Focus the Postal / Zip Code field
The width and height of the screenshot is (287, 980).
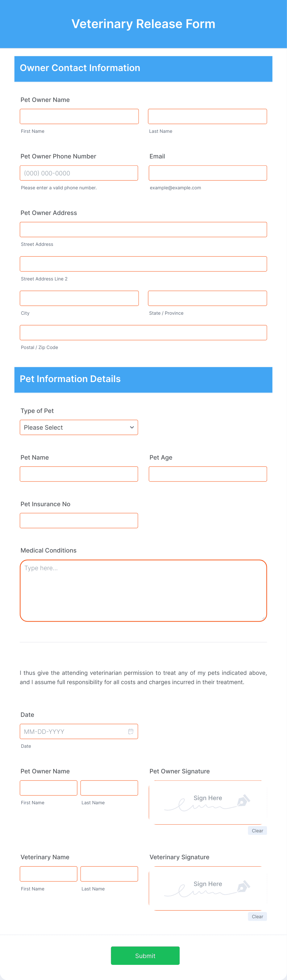click(143, 333)
